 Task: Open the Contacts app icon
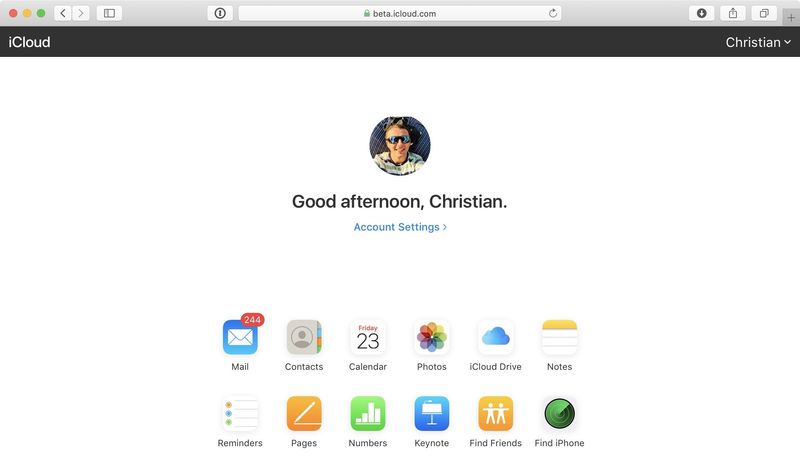304,337
